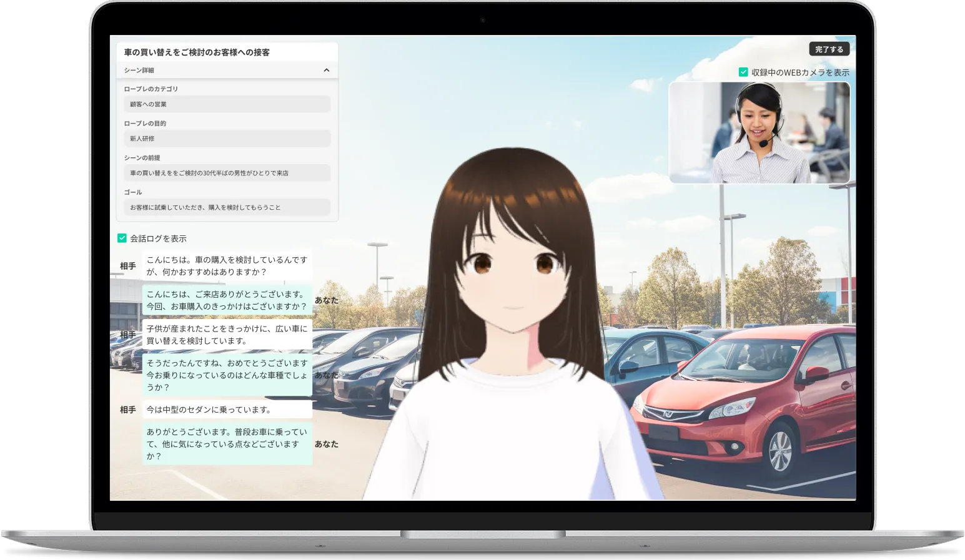965x560 pixels.
Task: Click the ゴール field about test driving
Action: (x=226, y=207)
